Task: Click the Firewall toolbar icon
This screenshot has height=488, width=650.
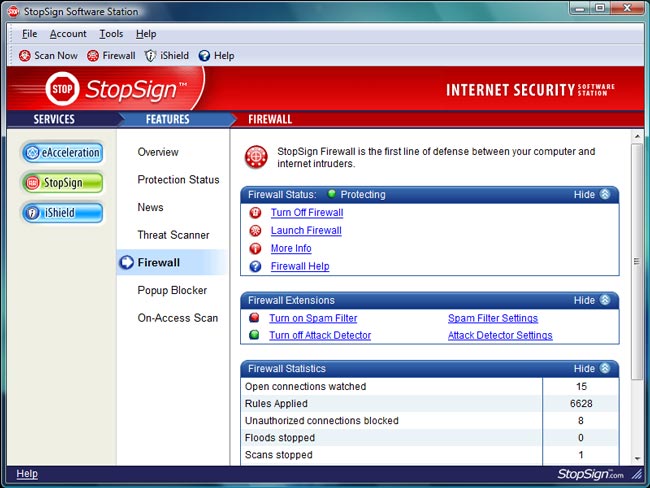Action: click(93, 56)
